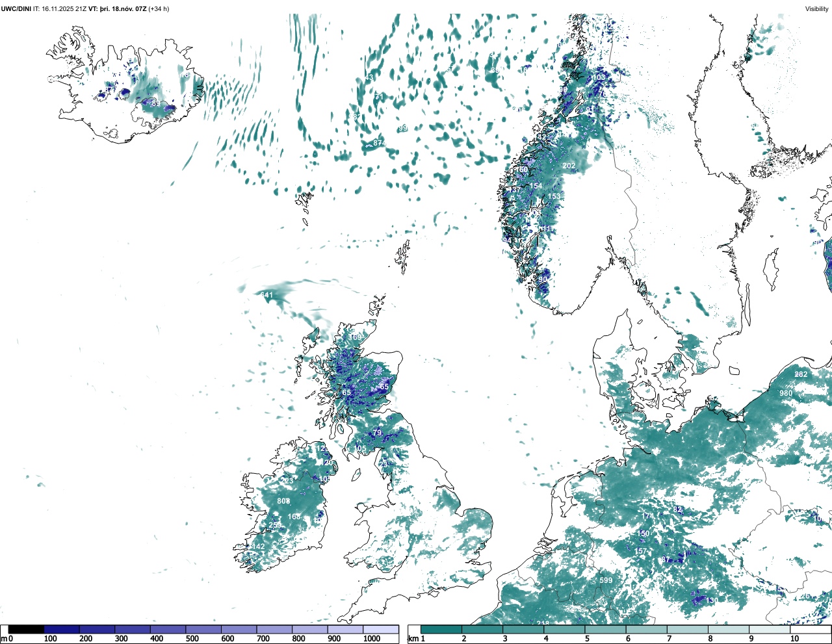Click the '7' tick label on the km legend
Screen dimensions: 832x644
coord(669,639)
